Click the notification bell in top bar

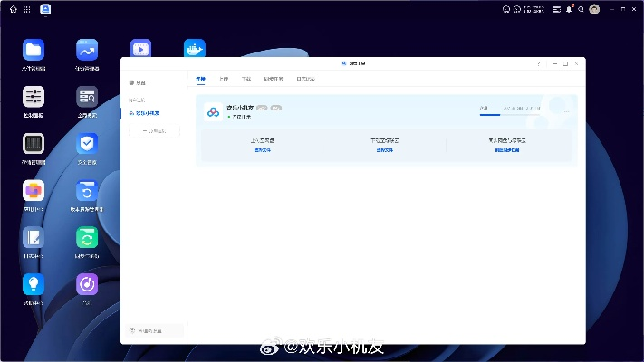click(570, 9)
